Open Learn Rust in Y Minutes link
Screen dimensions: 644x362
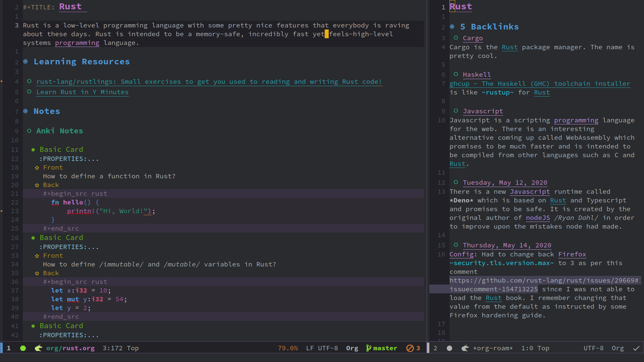(x=82, y=92)
